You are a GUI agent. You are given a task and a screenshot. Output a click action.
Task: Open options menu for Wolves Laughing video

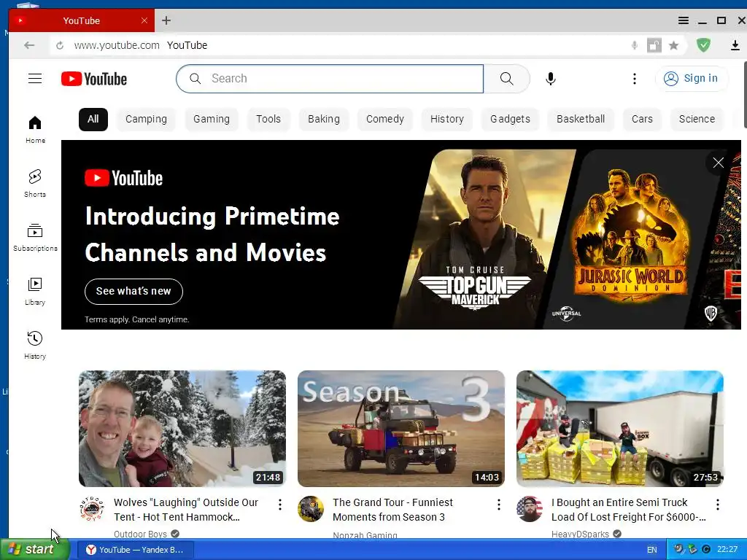click(x=280, y=505)
